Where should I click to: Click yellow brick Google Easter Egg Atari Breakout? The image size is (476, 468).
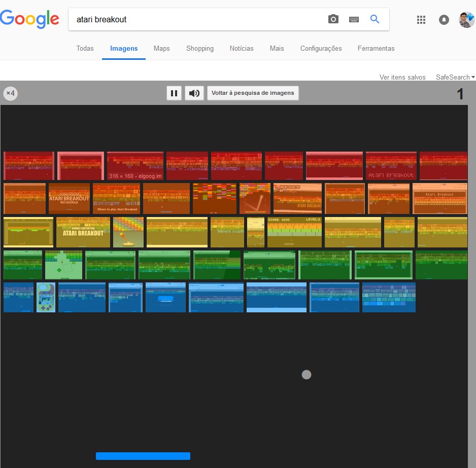pyautogui.click(x=83, y=232)
